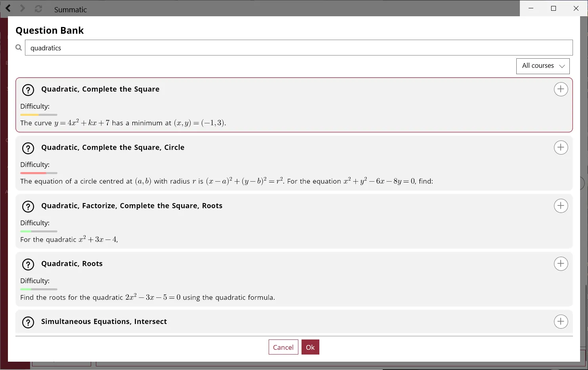Viewport: 588px width, 370px height.
Task: Click the add icon on Complete the Square question
Action: pyautogui.click(x=561, y=89)
